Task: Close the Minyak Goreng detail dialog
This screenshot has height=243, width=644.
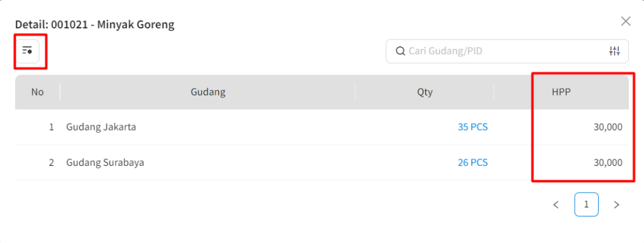Action: [x=626, y=21]
